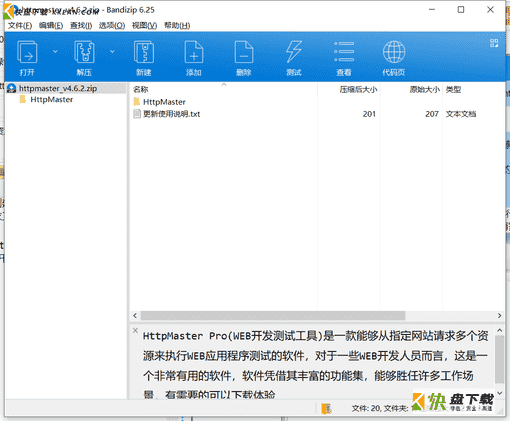Open the Options (选项) menu
Screen dimensions: 510x421
tap(112, 25)
